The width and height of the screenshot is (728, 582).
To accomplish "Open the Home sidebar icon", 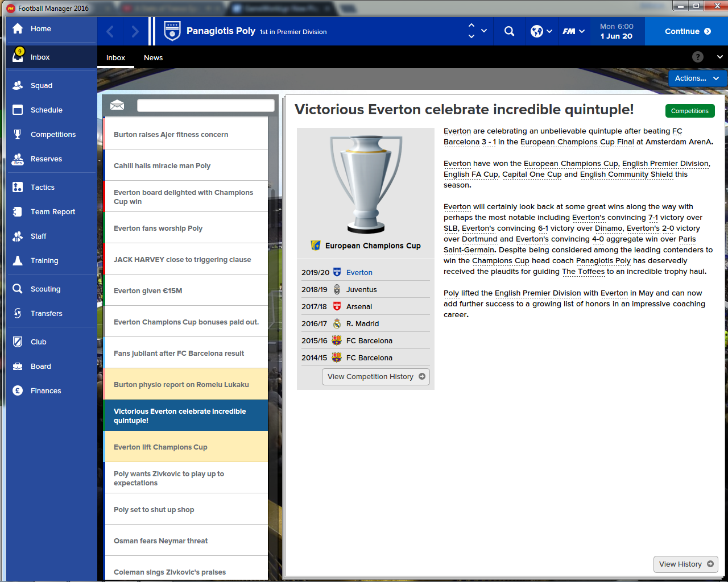I will pyautogui.click(x=18, y=29).
